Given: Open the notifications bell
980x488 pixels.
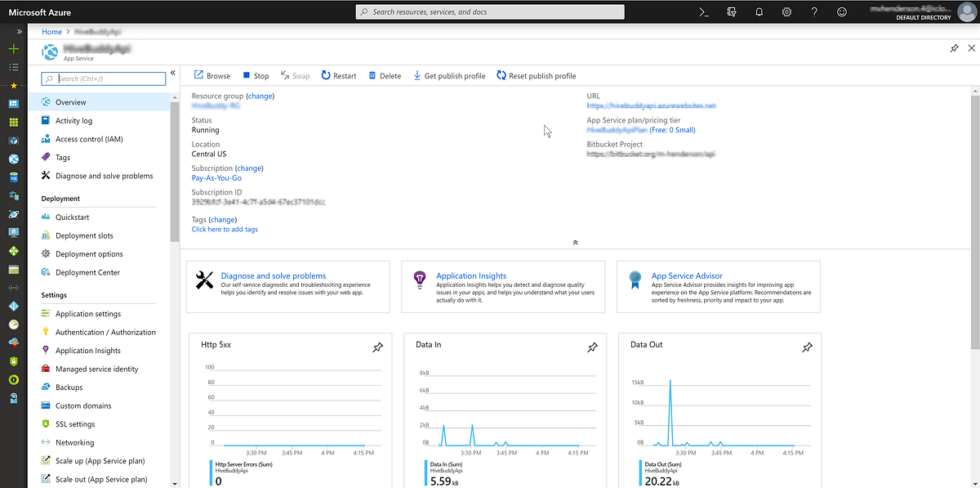Looking at the screenshot, I should coord(758,11).
